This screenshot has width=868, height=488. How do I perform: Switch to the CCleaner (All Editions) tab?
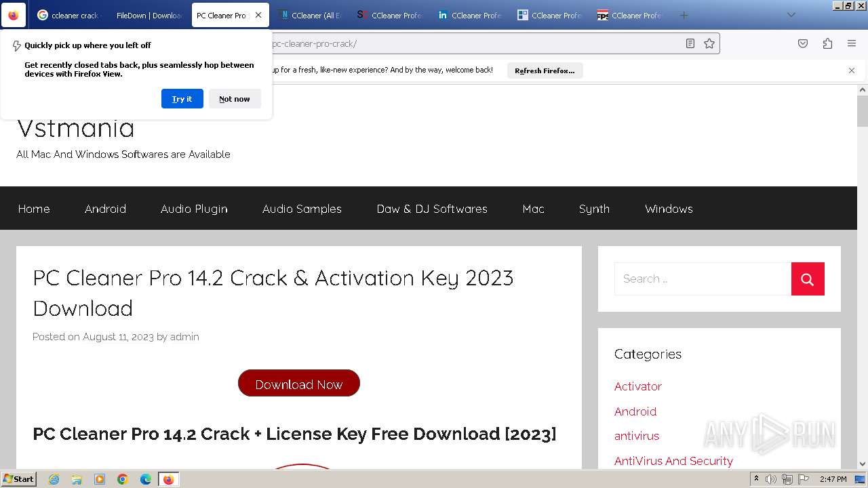point(310,15)
